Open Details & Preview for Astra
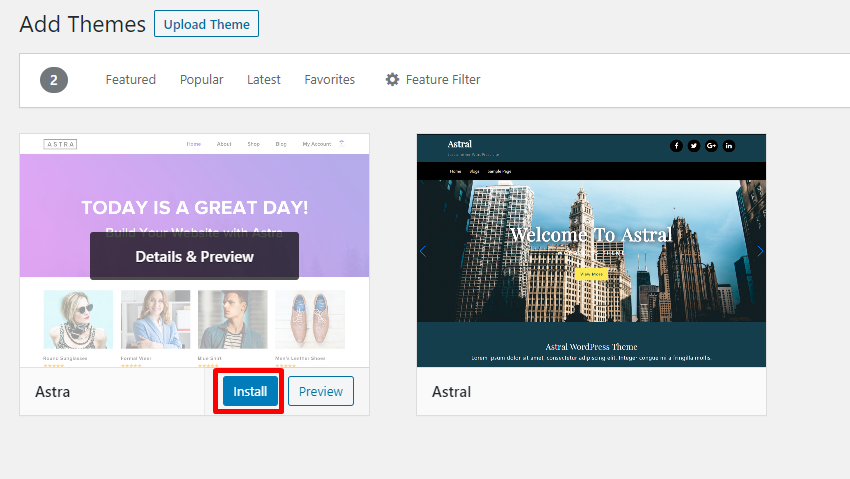The width and height of the screenshot is (850, 479). (195, 256)
